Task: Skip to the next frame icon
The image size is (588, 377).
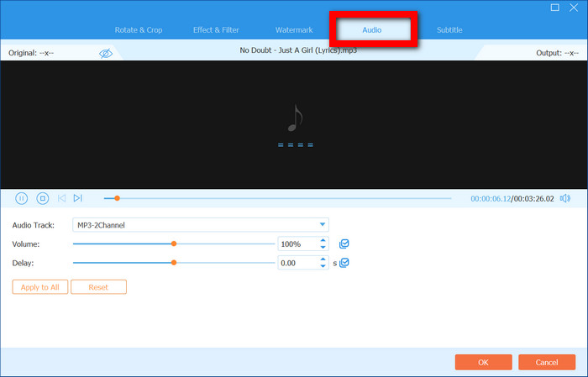Action: [77, 198]
